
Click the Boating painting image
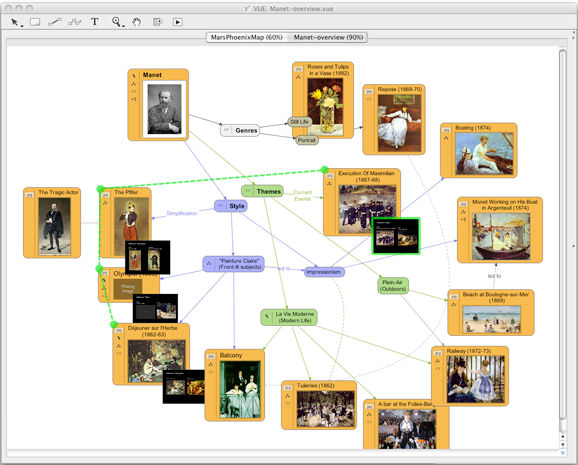tap(484, 153)
